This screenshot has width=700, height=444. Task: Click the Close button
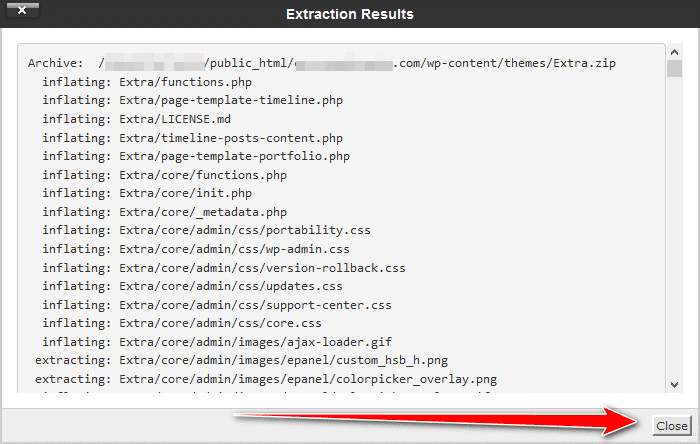(671, 425)
